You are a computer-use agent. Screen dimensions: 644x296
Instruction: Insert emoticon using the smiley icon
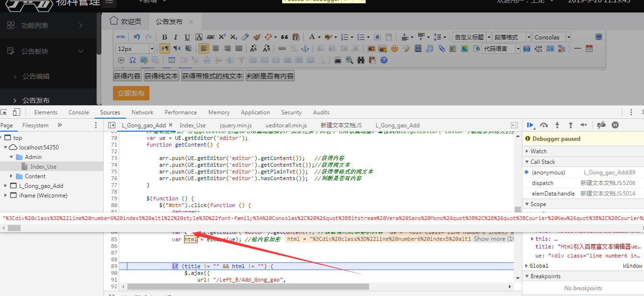395,49
